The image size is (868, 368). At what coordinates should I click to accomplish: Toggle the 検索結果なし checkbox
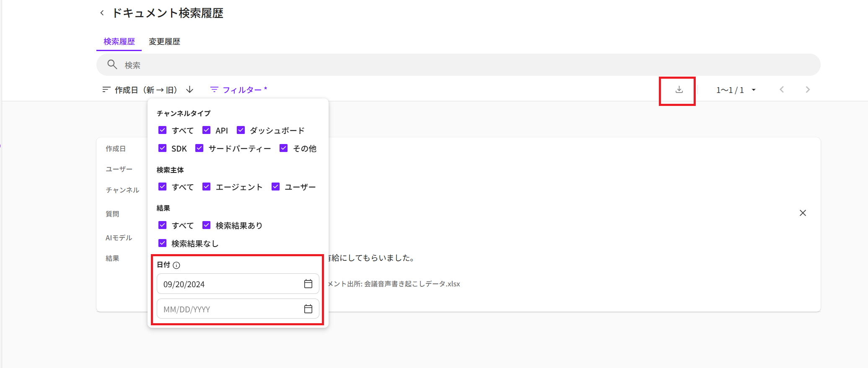[163, 243]
